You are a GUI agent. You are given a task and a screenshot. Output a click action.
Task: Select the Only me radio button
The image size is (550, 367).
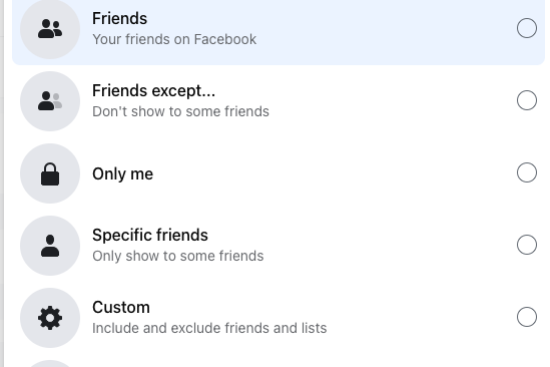coord(526,172)
